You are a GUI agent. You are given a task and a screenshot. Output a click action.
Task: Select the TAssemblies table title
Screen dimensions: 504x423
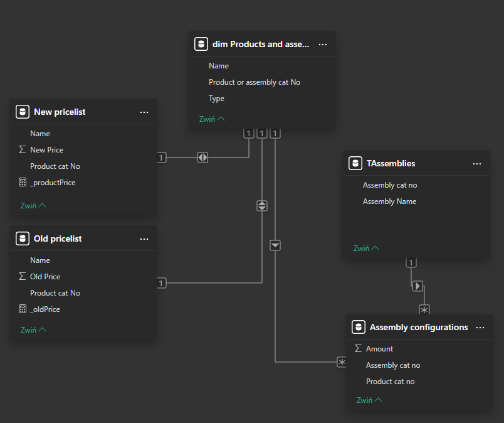coord(391,164)
